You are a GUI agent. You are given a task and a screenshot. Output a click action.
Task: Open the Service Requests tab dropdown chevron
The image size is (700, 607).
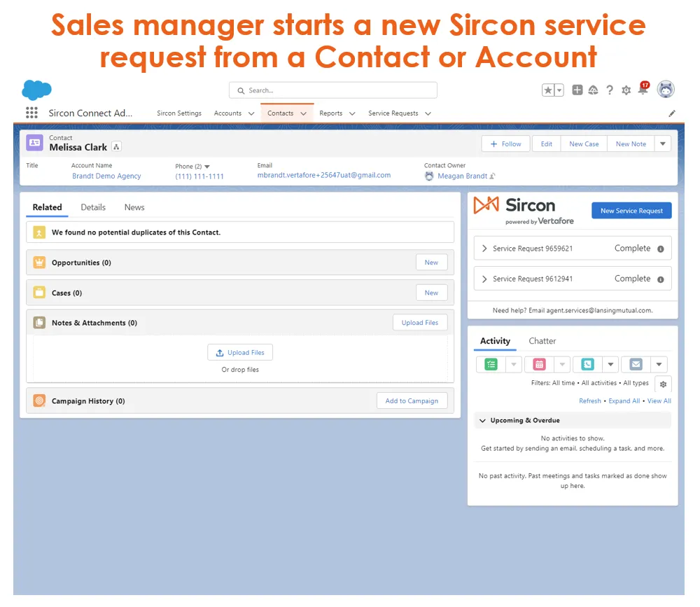[428, 113]
